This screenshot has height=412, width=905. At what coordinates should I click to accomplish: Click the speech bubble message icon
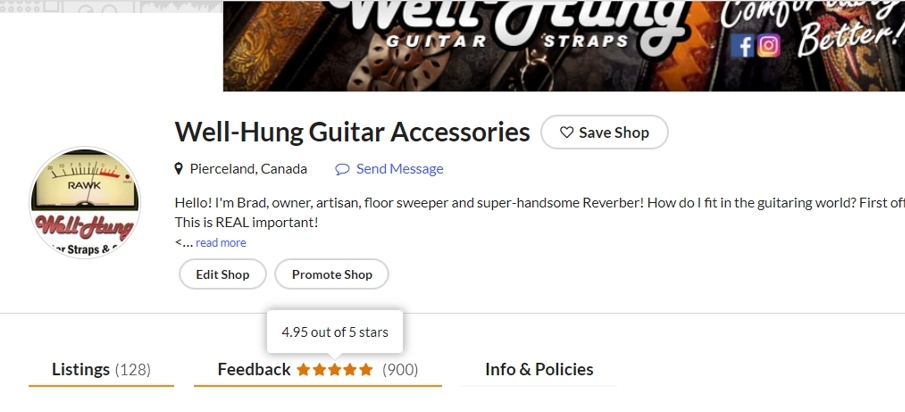pyautogui.click(x=342, y=169)
